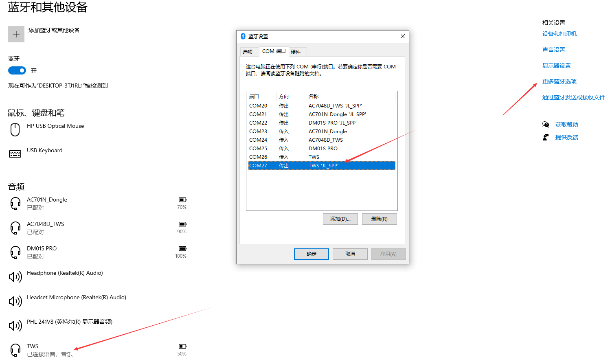610x364 pixels.
Task: Click the Headset Microphone speaker icon
Action: click(x=15, y=301)
